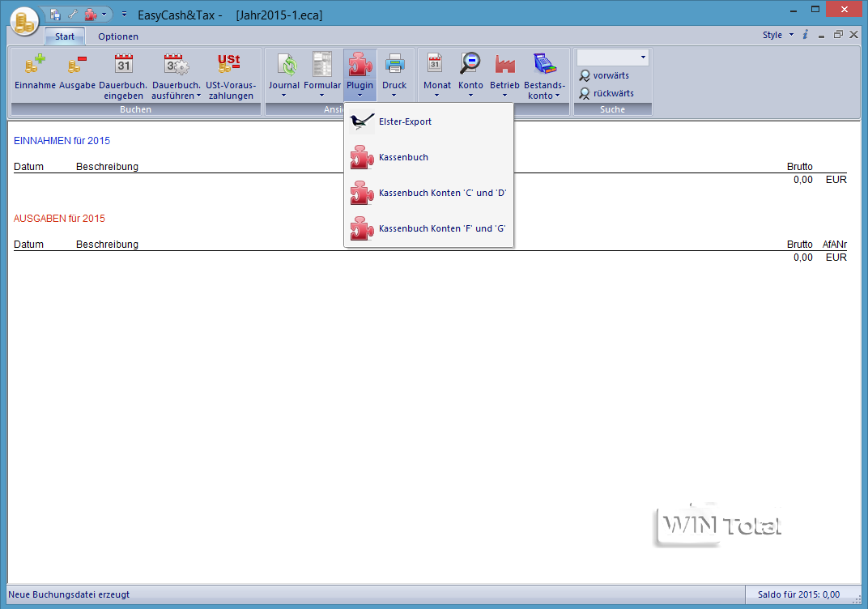Screen dimensions: 868x609
Task: Search vorwärts magnifier button
Action: coord(605,76)
